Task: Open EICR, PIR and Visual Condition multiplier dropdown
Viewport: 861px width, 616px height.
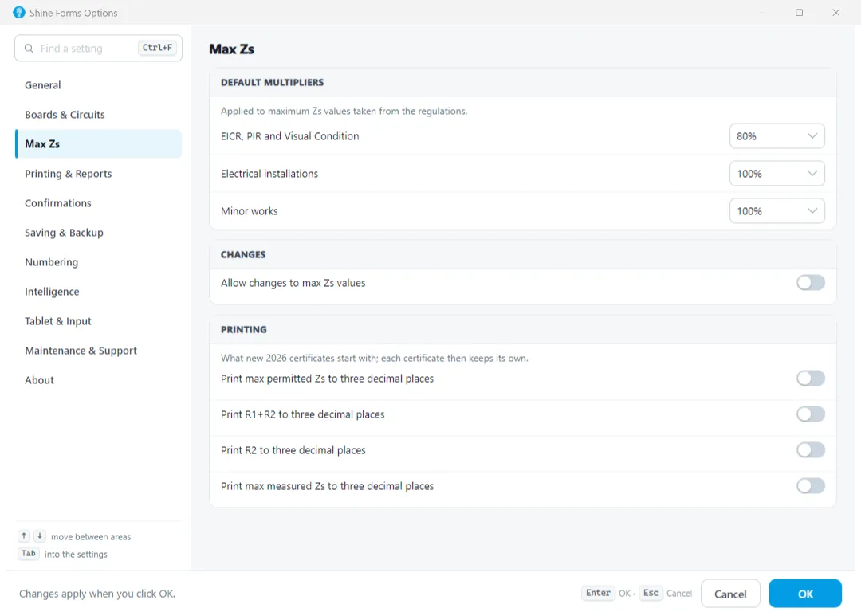Action: (x=777, y=136)
